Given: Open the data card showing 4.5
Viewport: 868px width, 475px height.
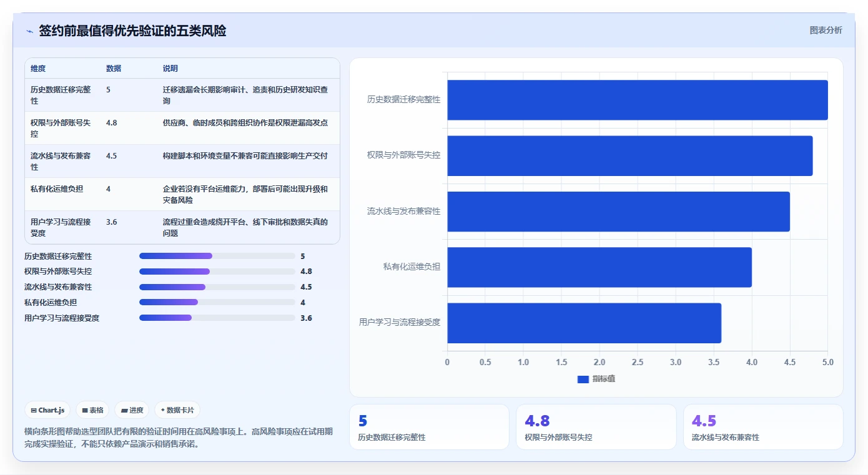Looking at the screenshot, I should (763, 427).
